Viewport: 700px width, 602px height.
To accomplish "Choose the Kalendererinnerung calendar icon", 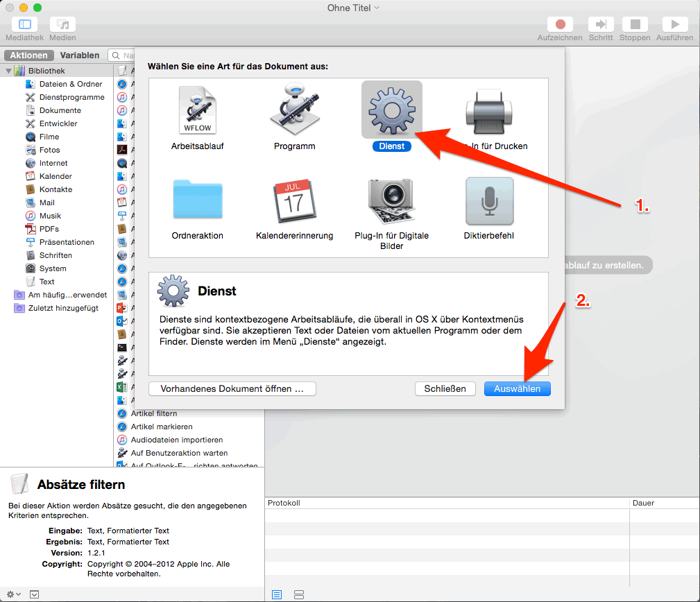I will 294,200.
